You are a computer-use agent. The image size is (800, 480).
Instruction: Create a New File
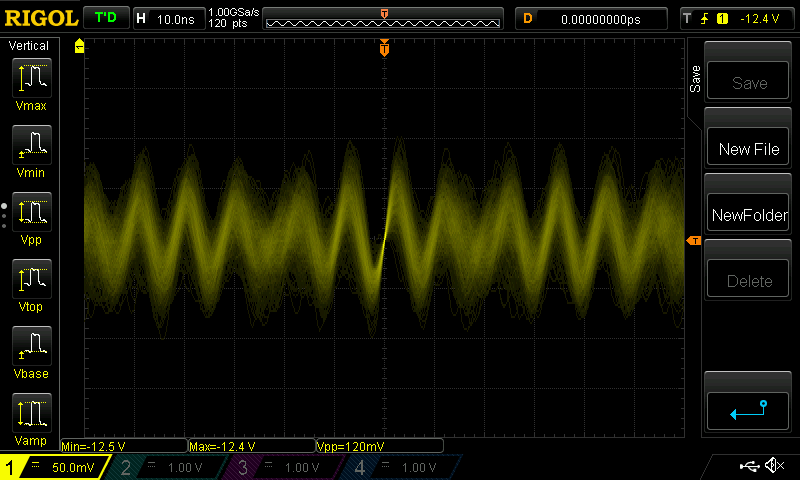748,149
